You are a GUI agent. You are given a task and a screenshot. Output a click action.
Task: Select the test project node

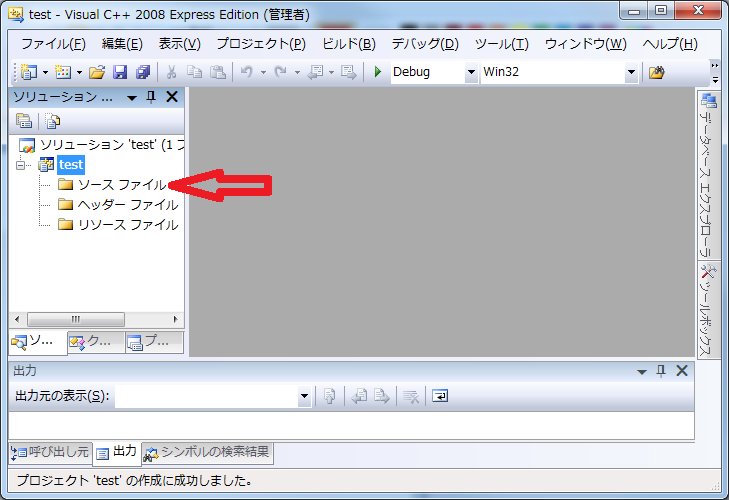71,165
